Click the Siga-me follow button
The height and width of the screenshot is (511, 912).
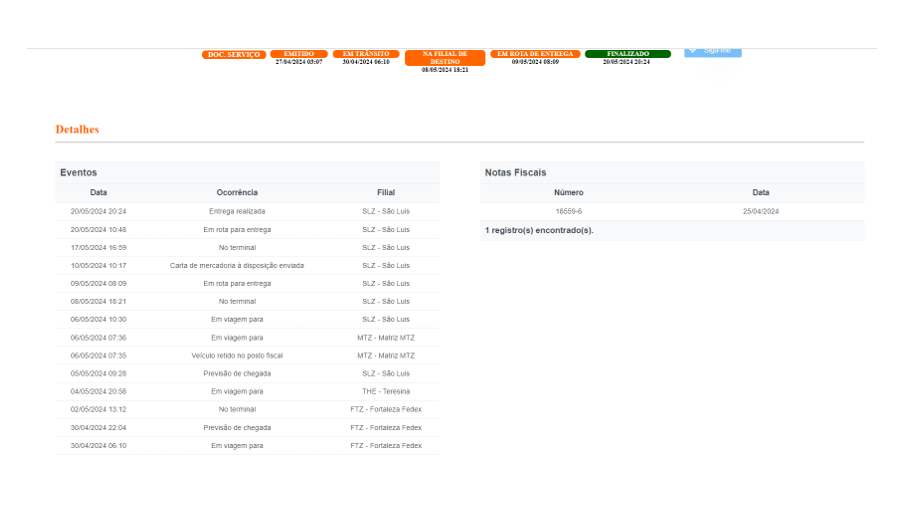713,51
